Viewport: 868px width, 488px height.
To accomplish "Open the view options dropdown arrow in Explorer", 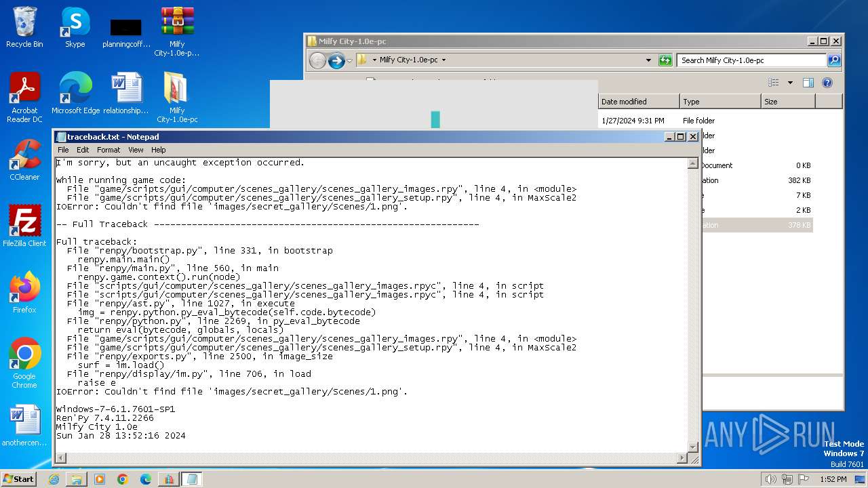I will coord(790,83).
